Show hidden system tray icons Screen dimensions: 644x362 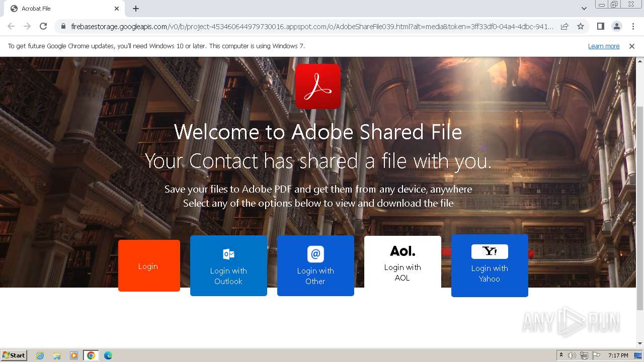coord(561,355)
